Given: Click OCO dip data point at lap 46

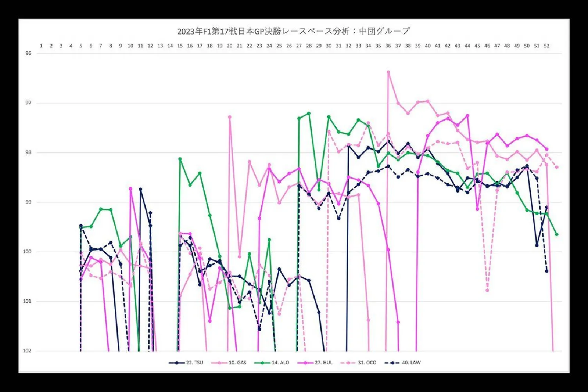Looking at the screenshot, I should point(487,290).
